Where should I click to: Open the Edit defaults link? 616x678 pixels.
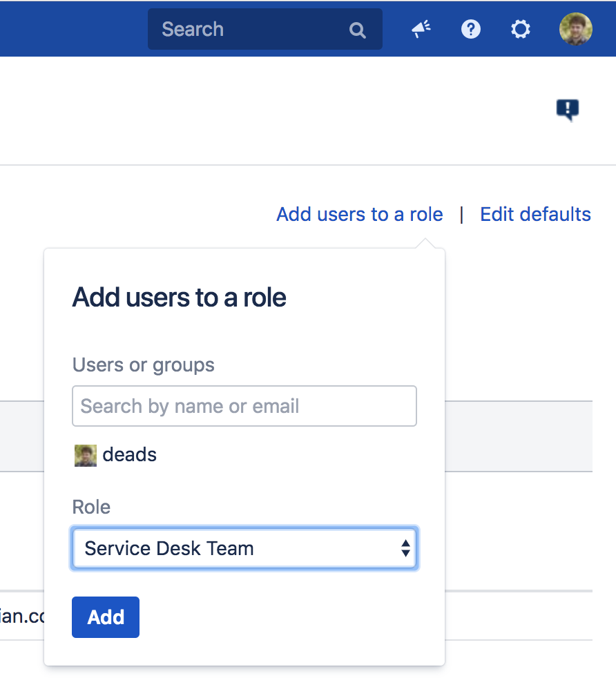pyautogui.click(x=535, y=215)
